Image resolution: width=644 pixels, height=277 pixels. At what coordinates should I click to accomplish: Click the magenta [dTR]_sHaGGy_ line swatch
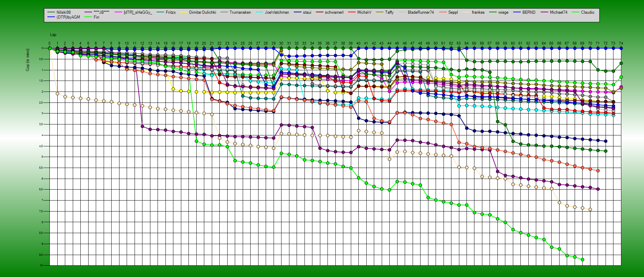click(119, 12)
